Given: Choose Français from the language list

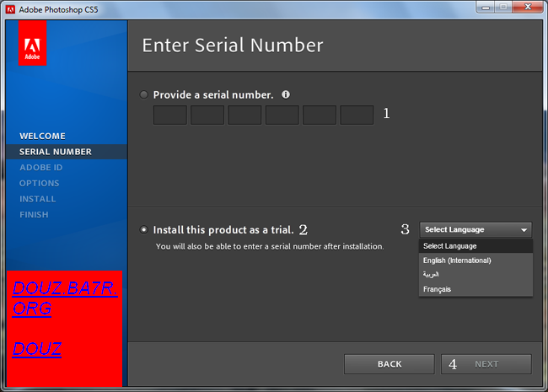Looking at the screenshot, I should point(475,289).
